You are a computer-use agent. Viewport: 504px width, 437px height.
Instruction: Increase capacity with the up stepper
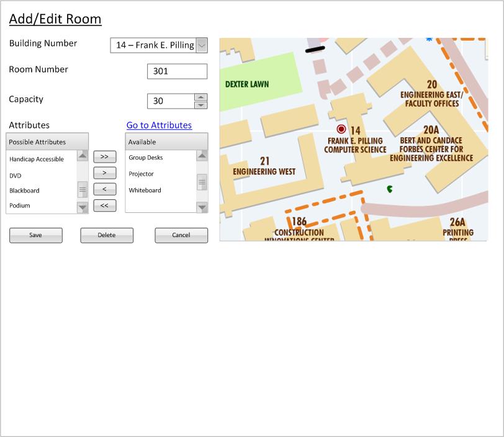[201, 97]
